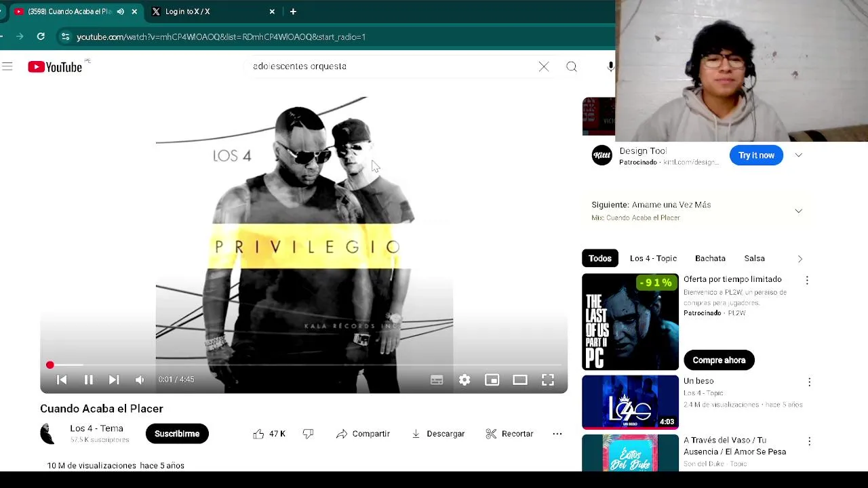
Task: Dislike the video
Action: (309, 434)
